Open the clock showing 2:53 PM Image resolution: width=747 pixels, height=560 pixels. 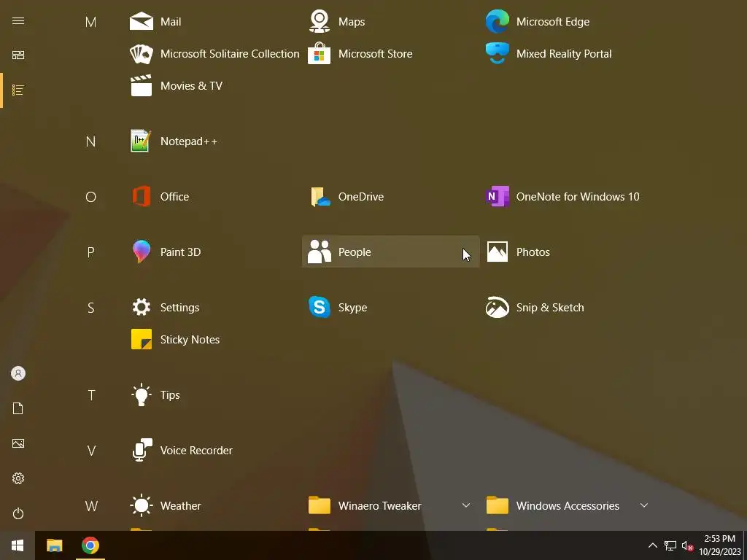719,545
